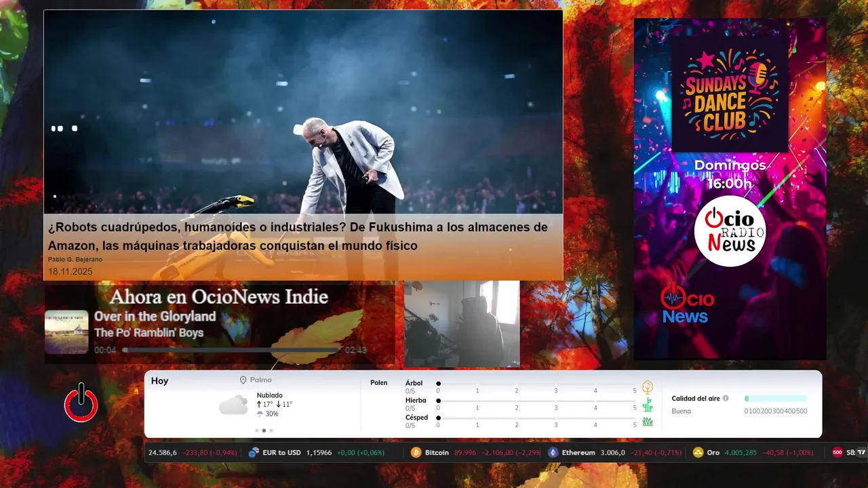
Task: Click the EUR to USD rate 1,15966
Action: 319,452
